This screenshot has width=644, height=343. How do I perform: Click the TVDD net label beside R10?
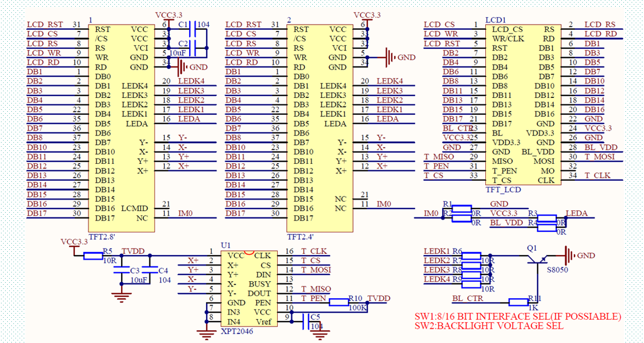379,298
